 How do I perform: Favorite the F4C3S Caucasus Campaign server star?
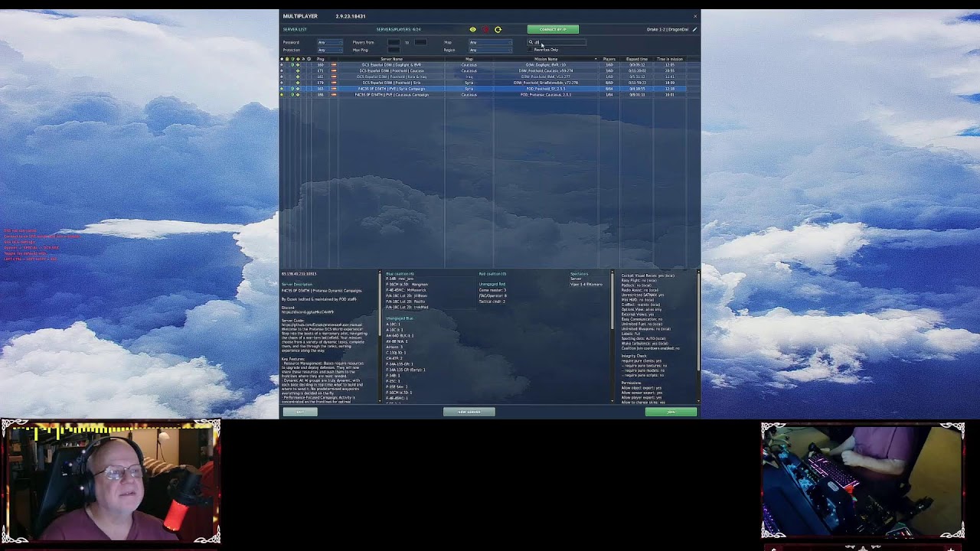282,95
